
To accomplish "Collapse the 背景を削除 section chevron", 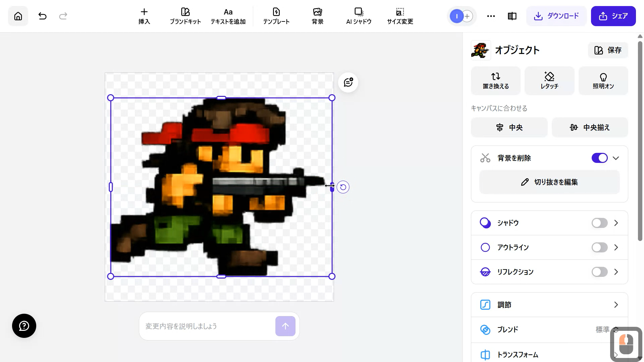I will point(616,158).
